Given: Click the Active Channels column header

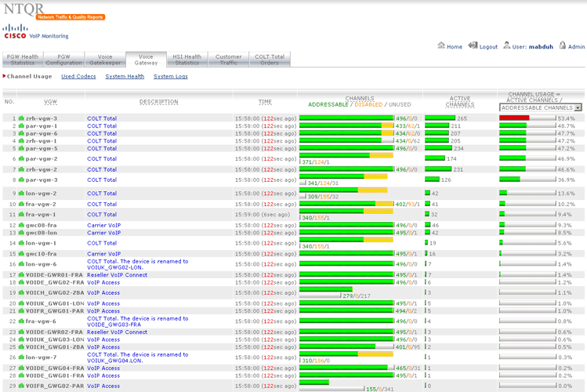Looking at the screenshot, I should [459, 102].
